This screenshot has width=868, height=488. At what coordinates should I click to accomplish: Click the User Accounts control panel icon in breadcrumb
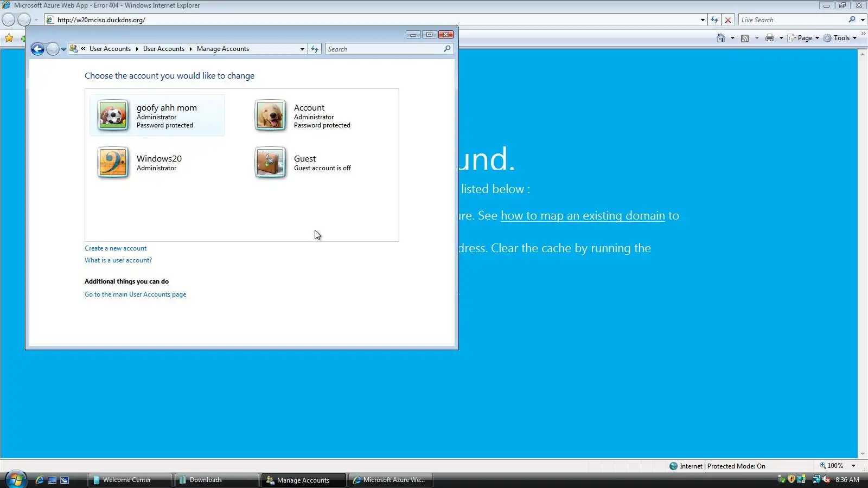tap(74, 49)
